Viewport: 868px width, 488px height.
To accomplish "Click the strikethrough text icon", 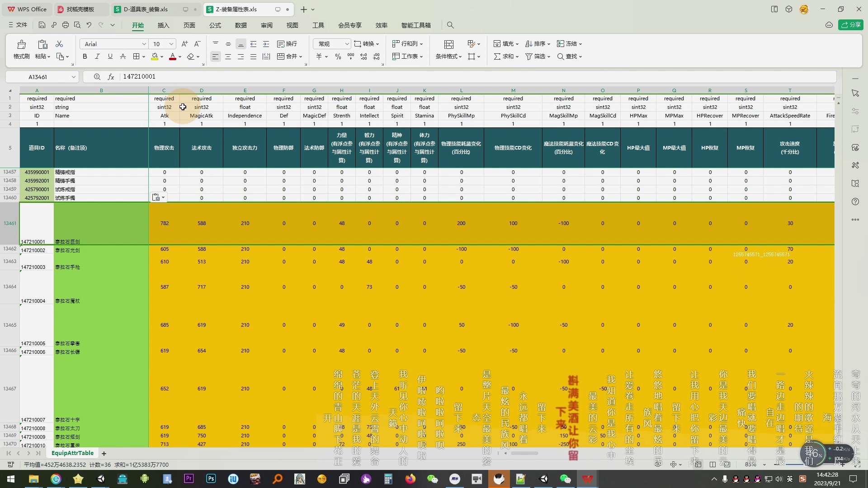I will point(123,56).
